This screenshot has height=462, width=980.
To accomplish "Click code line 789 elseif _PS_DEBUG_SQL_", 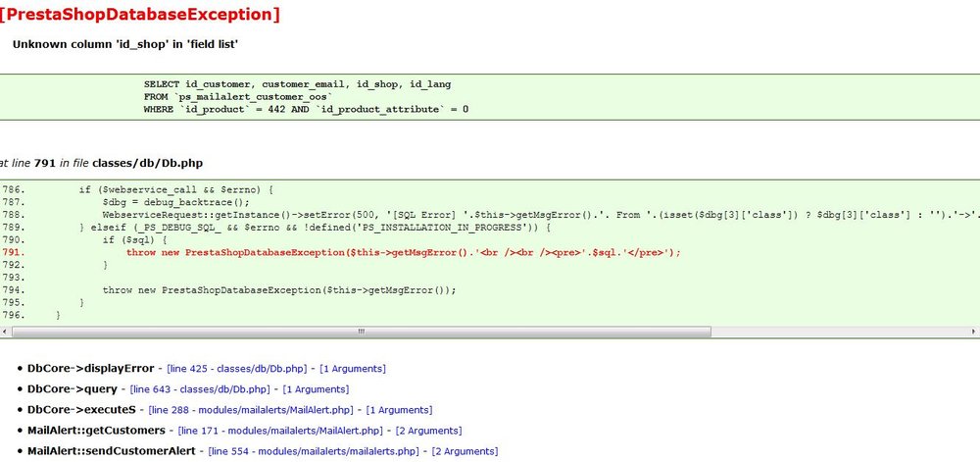I will (315, 228).
